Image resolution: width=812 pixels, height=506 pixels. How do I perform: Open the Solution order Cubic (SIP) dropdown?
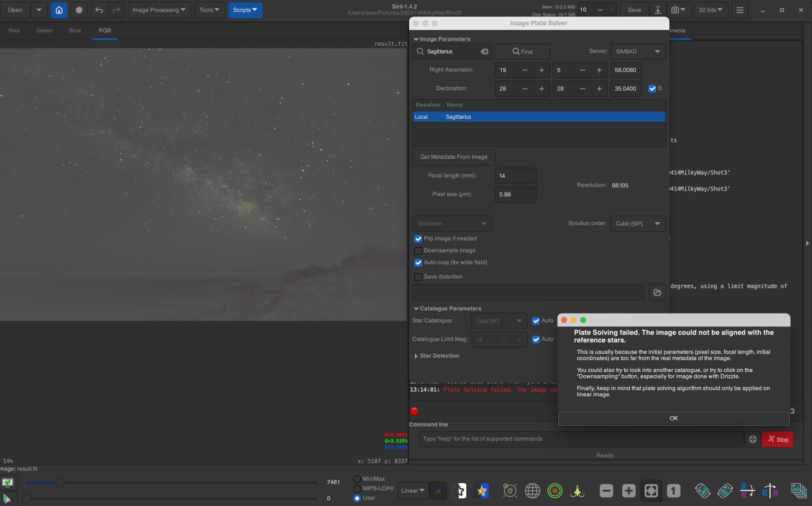638,223
